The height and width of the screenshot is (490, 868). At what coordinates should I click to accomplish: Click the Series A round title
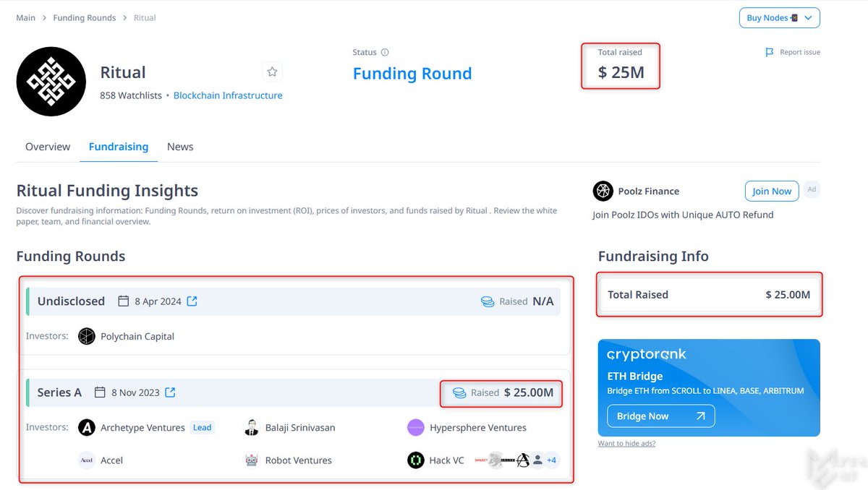59,392
